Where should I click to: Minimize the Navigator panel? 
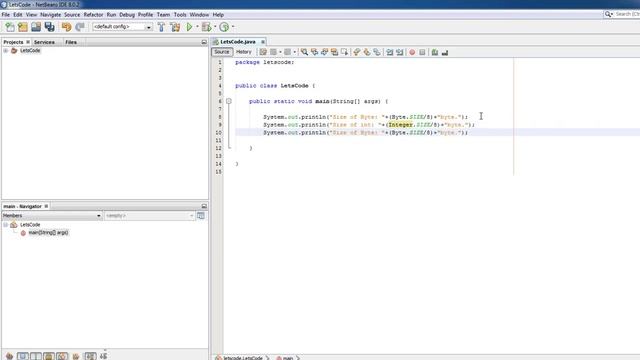point(204,206)
